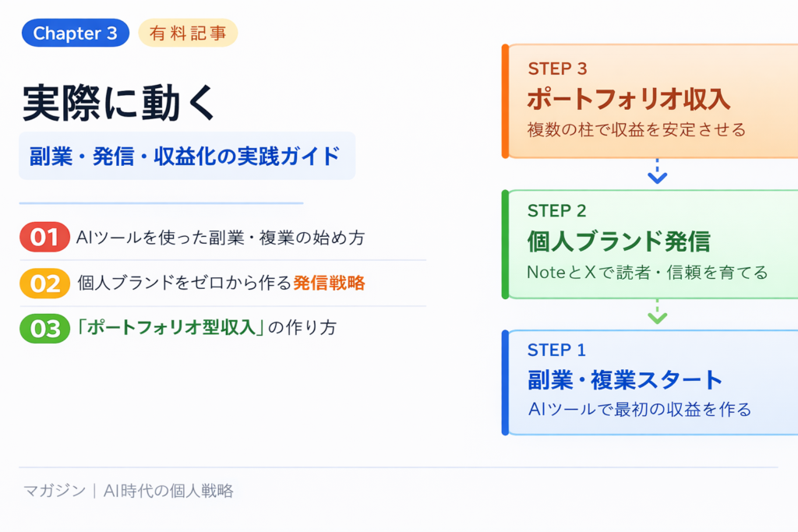Click the footer マガジン｜AI時代の個人戦略 text
This screenshot has width=798, height=532.
129,491
